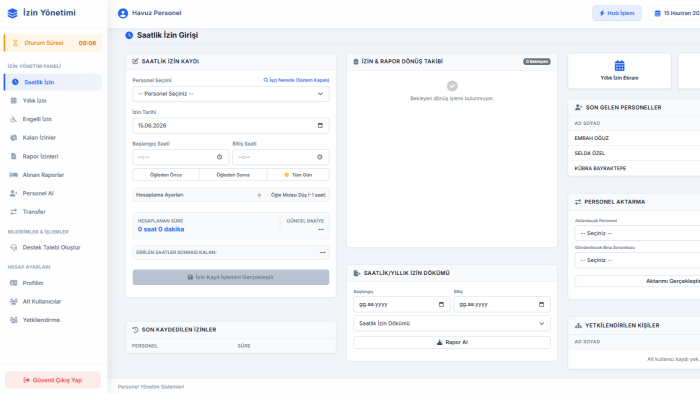Click the Rapor Al button

pos(452,342)
